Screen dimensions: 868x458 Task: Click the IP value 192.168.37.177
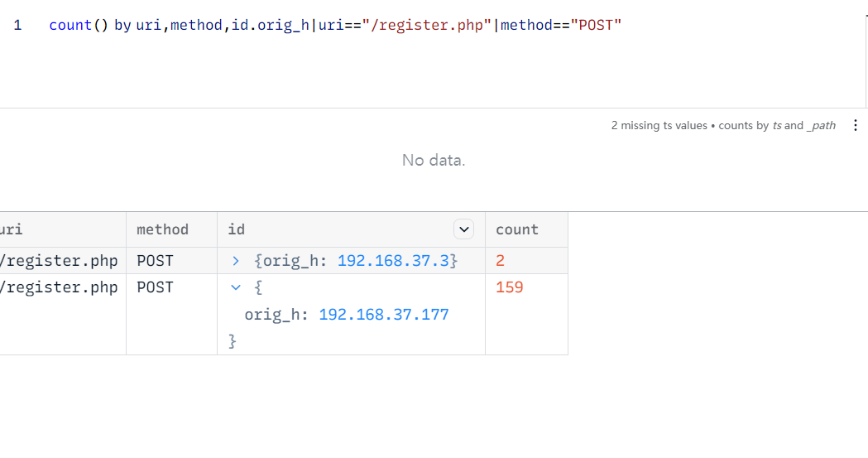[x=383, y=315]
